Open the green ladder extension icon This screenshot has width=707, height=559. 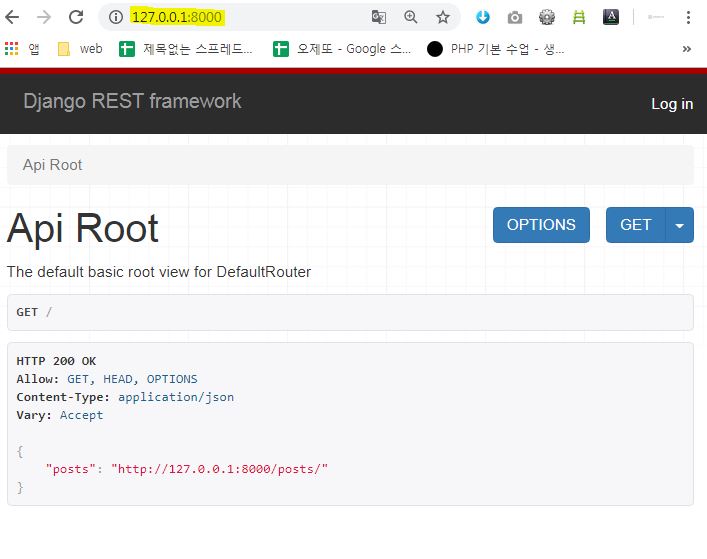pyautogui.click(x=579, y=17)
